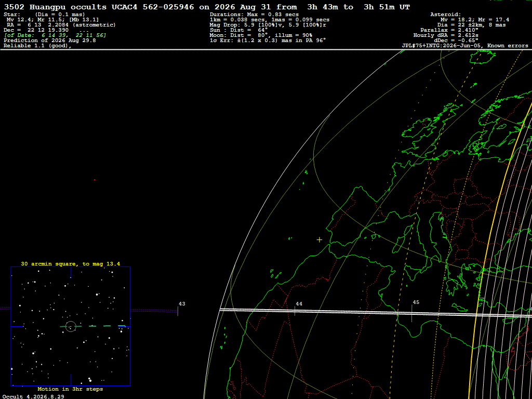Click the '30 arcmin square, to mag 13.4' label

(x=71, y=263)
